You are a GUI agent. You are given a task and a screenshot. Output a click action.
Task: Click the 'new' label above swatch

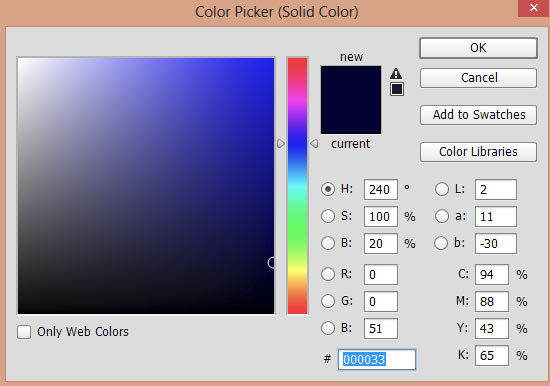click(x=351, y=57)
